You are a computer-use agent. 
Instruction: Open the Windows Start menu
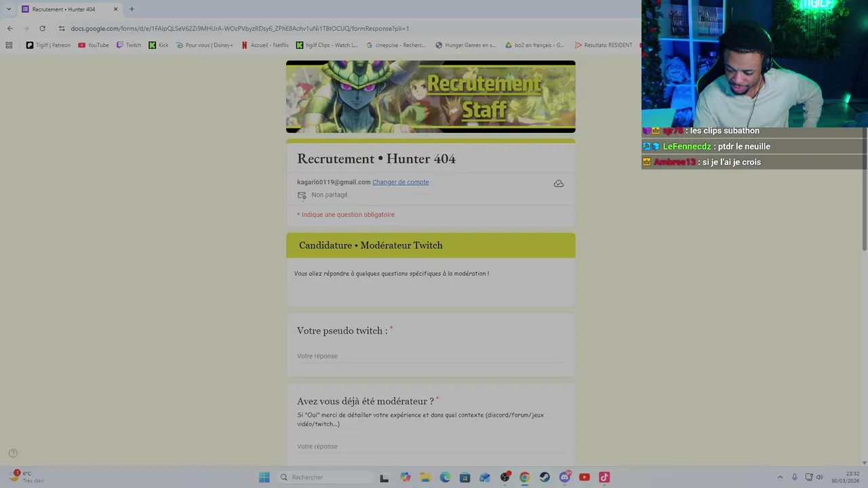264,477
